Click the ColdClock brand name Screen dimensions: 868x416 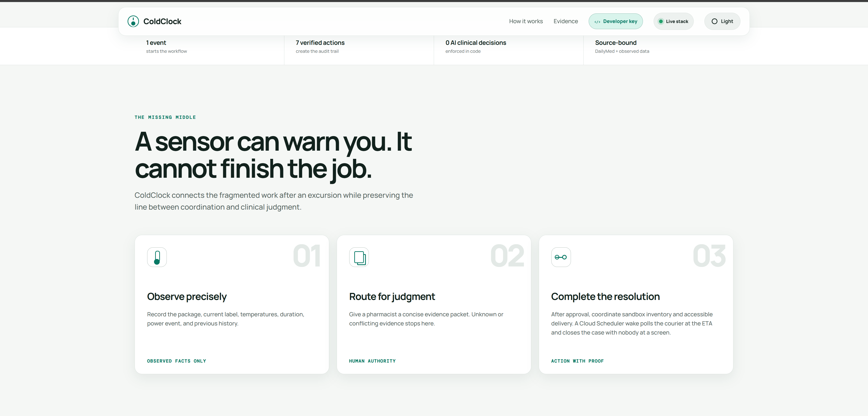click(x=162, y=21)
